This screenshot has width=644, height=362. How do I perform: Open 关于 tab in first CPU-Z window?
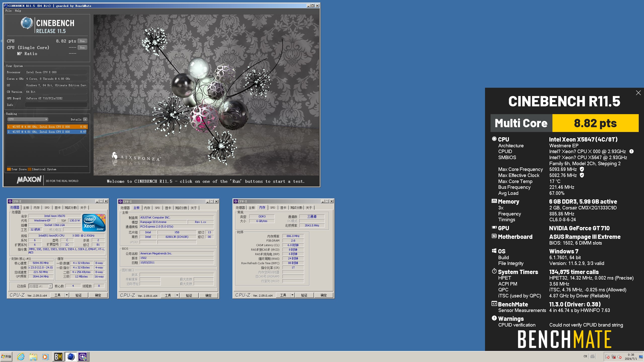coord(83,208)
